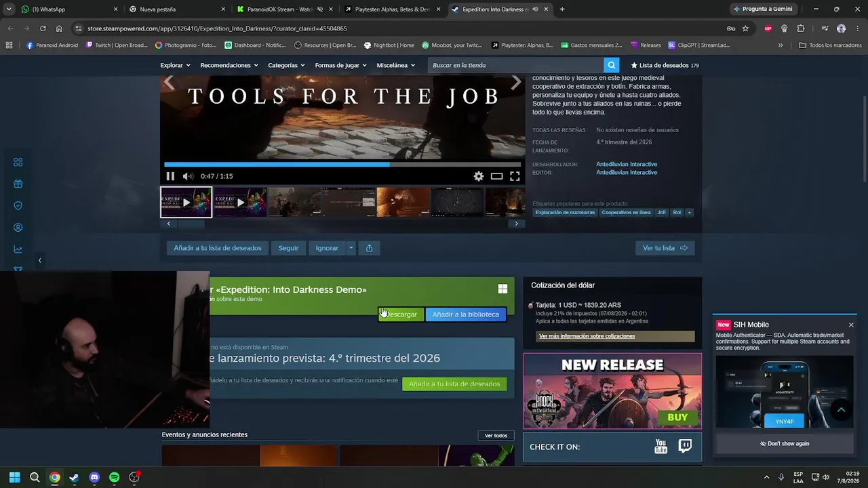Open the share icon button

tap(369, 248)
